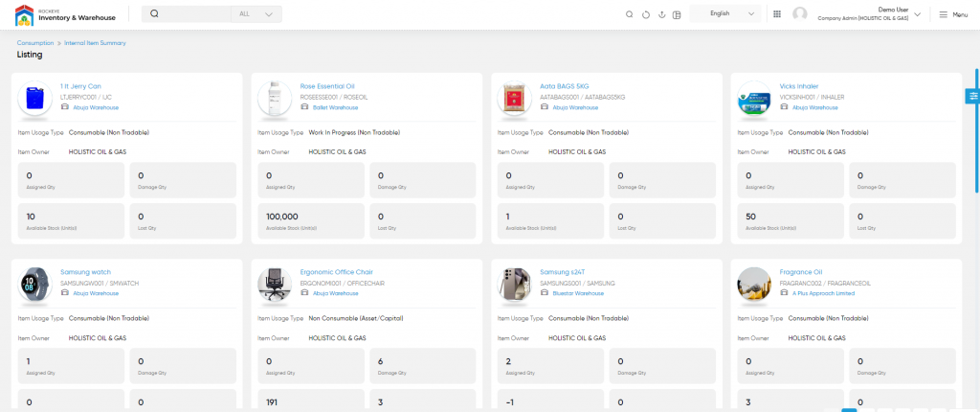The image size is (980, 412).
Task: Open the filter settings side tab
Action: point(972,96)
